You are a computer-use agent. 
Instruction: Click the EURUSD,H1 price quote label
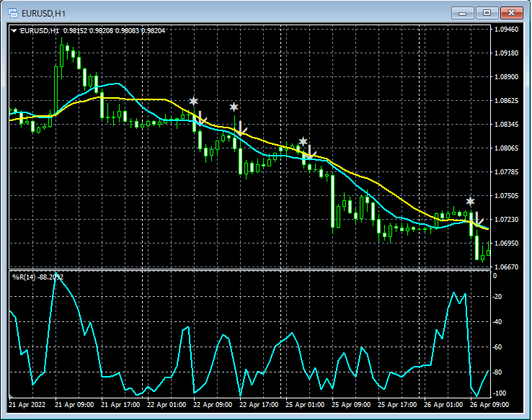(92, 31)
